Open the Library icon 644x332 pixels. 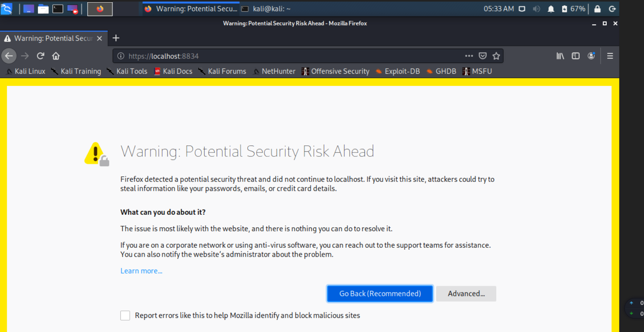(x=560, y=56)
